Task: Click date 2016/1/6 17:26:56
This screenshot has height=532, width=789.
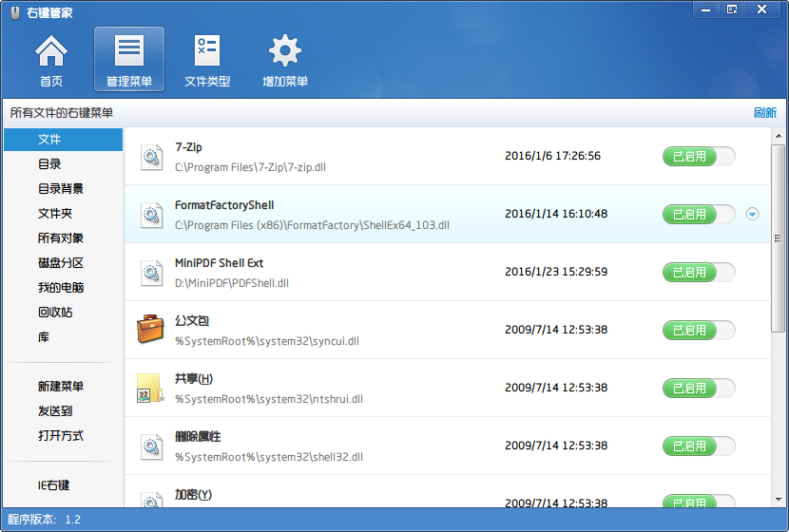Action: click(x=552, y=156)
